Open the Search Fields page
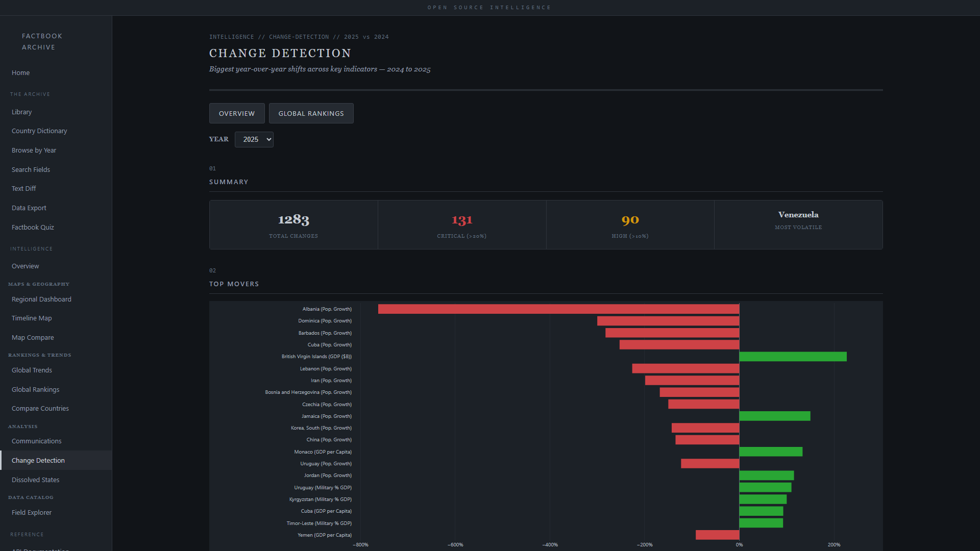Viewport: 980px width, 551px height. coord(31,169)
